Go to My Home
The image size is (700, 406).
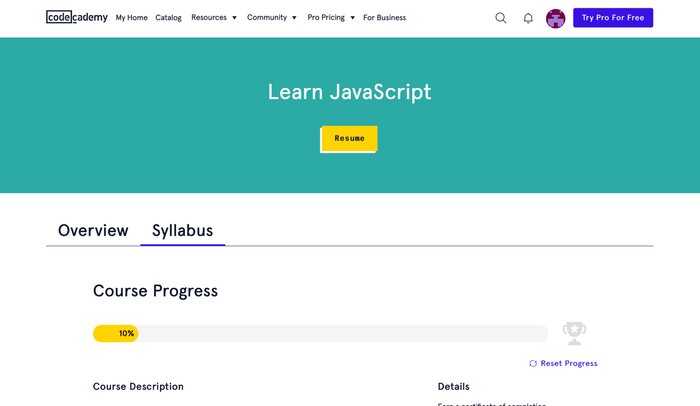coord(131,17)
